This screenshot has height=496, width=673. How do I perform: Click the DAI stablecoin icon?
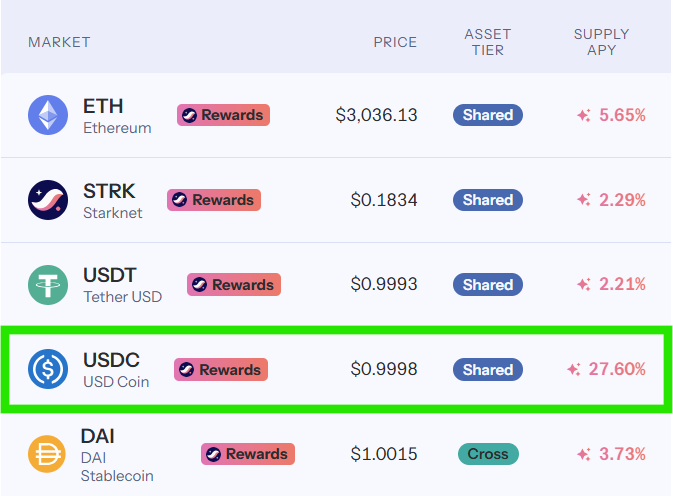(46, 454)
